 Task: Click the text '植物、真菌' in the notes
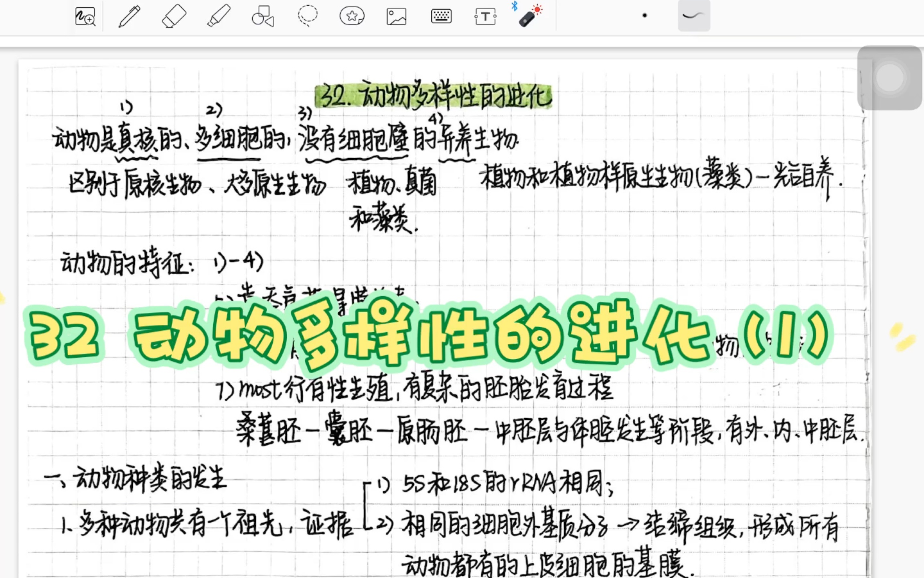(x=391, y=184)
